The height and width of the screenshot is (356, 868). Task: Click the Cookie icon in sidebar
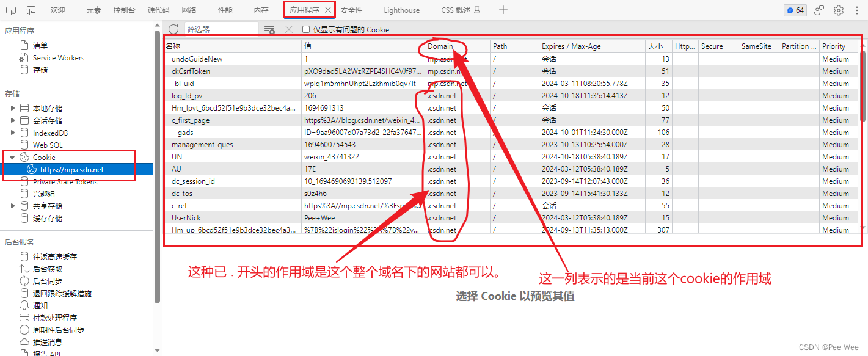[24, 158]
